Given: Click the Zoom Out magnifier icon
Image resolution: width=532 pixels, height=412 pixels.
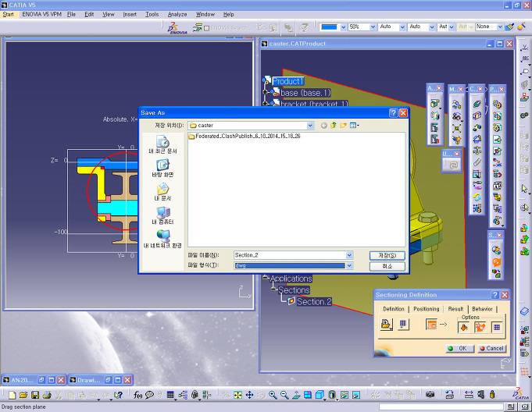Looking at the screenshot, I should [x=284, y=395].
